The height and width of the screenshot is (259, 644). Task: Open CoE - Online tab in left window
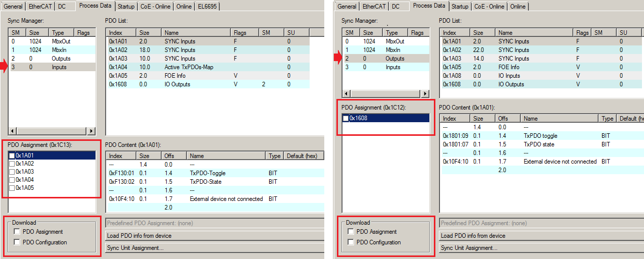(155, 7)
